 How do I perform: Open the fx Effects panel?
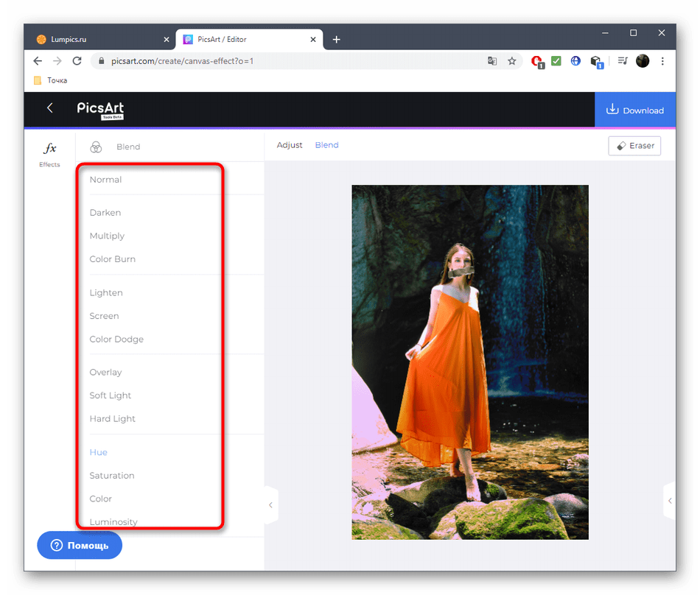pyautogui.click(x=49, y=153)
